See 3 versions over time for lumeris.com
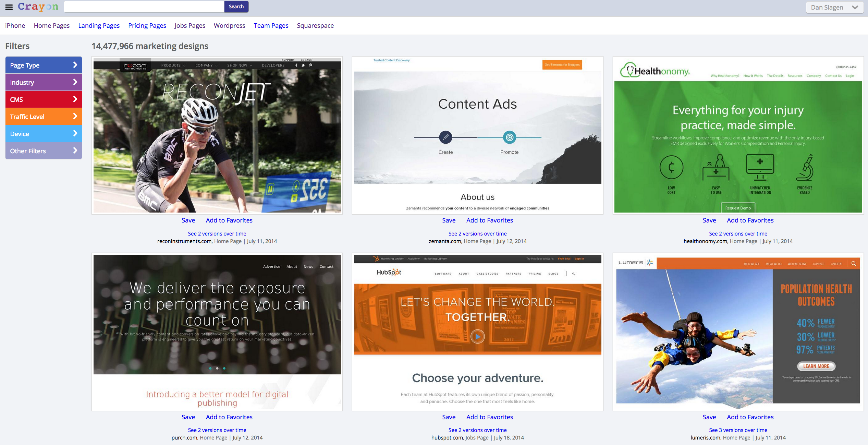This screenshot has height=445, width=868. coord(738,430)
